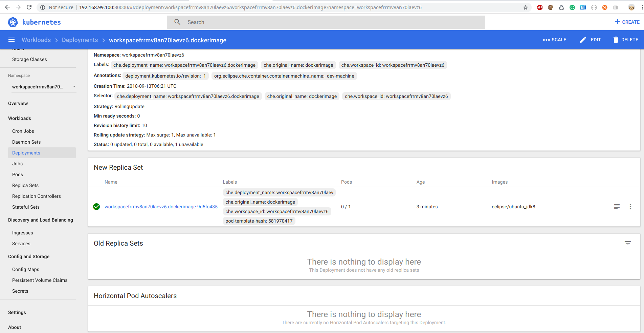Go to Workloads breadcrumb

36,40
